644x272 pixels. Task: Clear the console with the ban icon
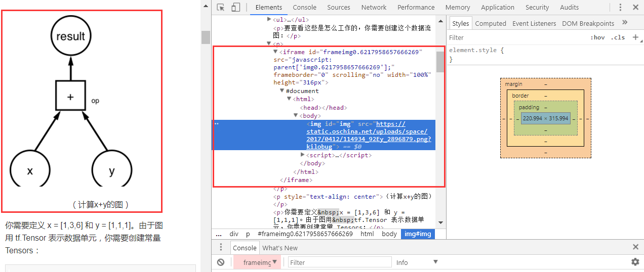221,262
